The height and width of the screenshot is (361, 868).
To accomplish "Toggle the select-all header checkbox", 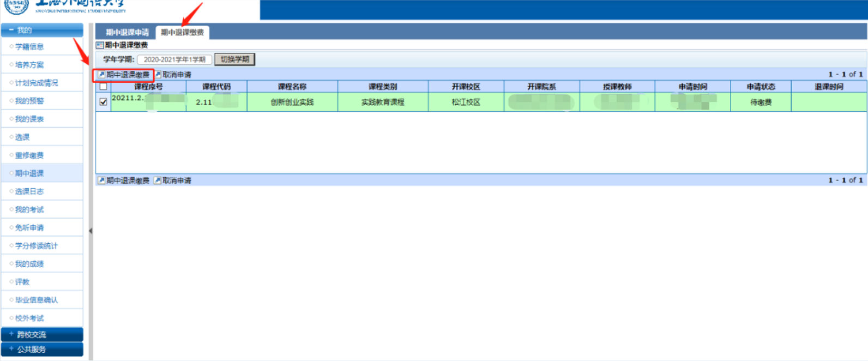I will (103, 87).
